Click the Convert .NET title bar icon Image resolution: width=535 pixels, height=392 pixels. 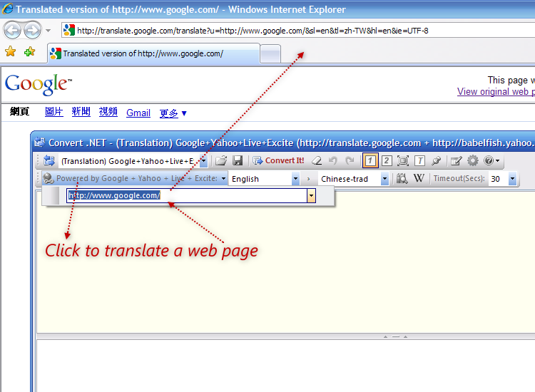click(x=39, y=143)
